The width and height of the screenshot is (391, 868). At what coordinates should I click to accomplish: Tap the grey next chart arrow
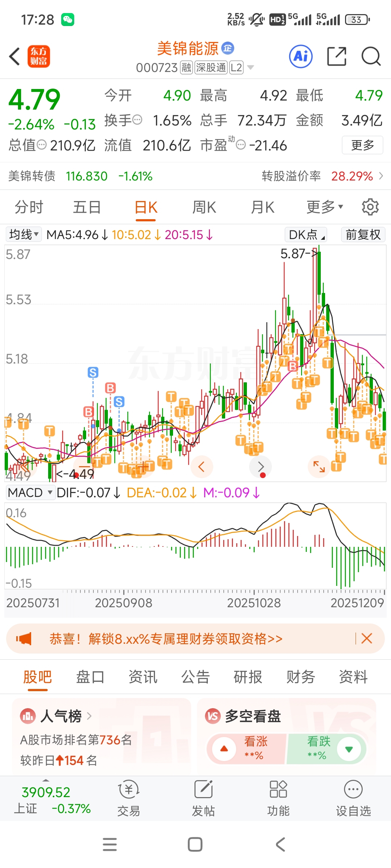[261, 467]
